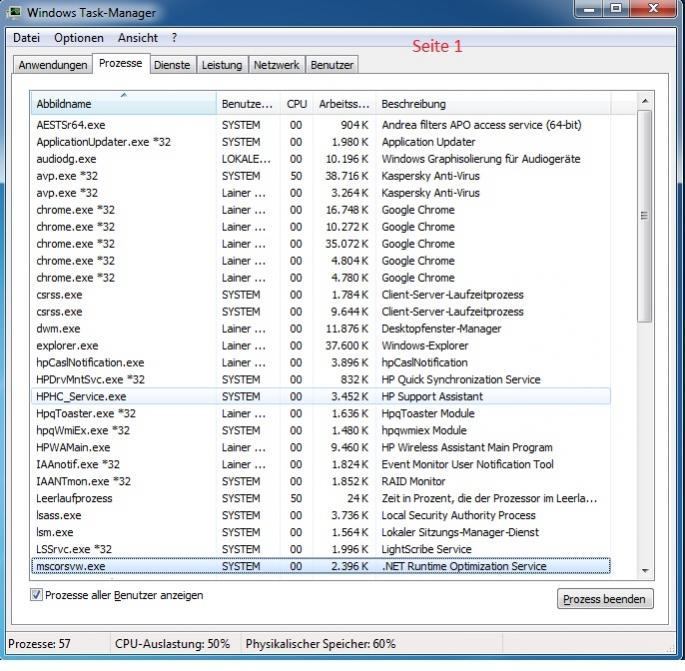This screenshot has height=671, width=685.
Task: Select the Leerlaufprozess row
Action: pyautogui.click(x=321, y=498)
